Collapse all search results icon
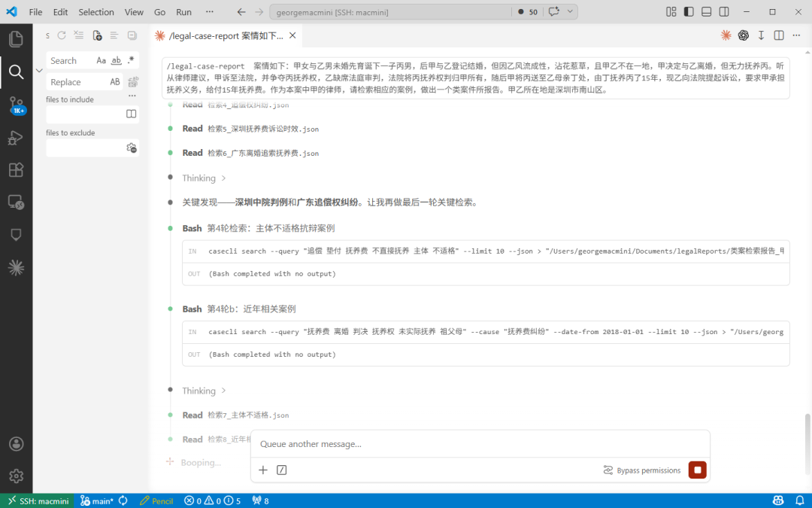Screen dimensions: 812x508 [x=132, y=35]
